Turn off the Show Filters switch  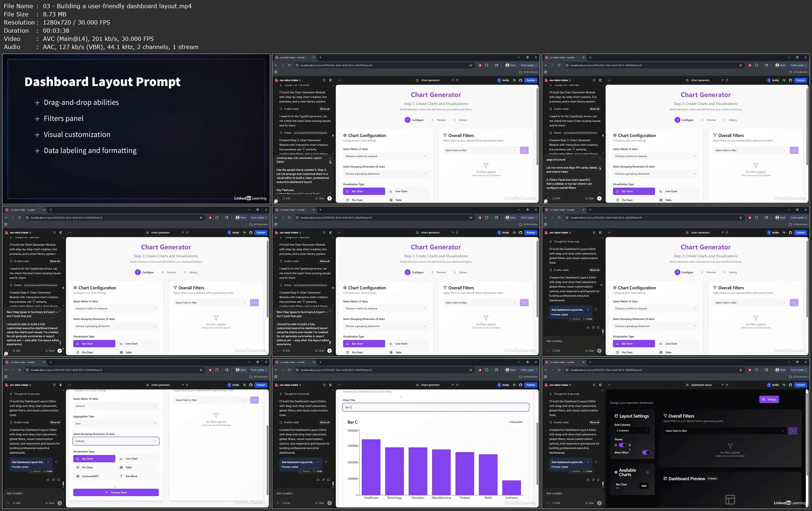pyautogui.click(x=646, y=452)
